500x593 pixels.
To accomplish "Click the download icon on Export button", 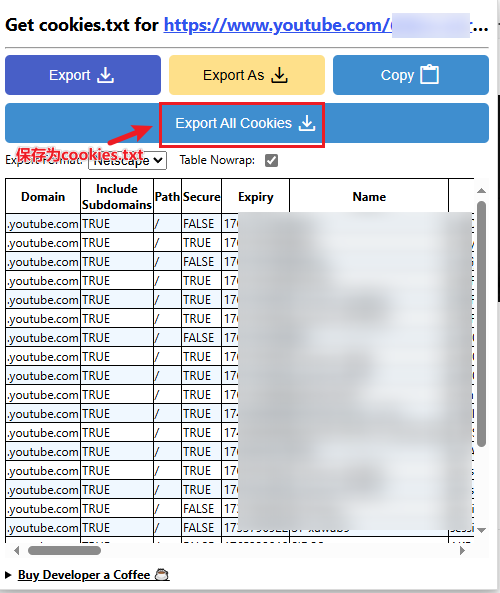I will pos(106,75).
